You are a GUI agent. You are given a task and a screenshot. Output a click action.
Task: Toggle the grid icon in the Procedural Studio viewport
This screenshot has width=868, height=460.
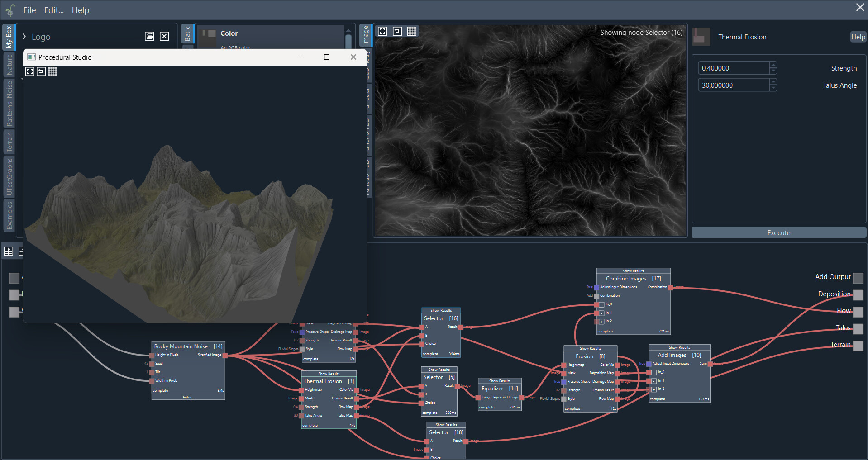pyautogui.click(x=52, y=71)
